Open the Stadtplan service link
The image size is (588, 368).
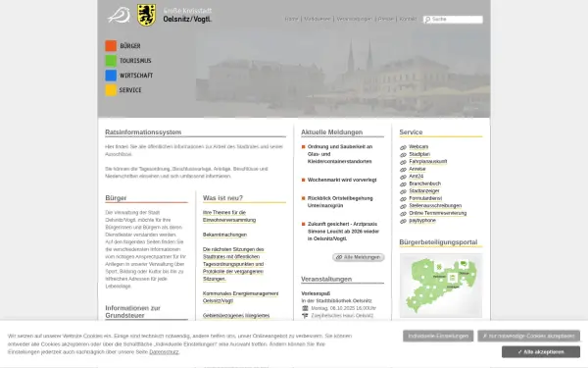click(x=419, y=154)
